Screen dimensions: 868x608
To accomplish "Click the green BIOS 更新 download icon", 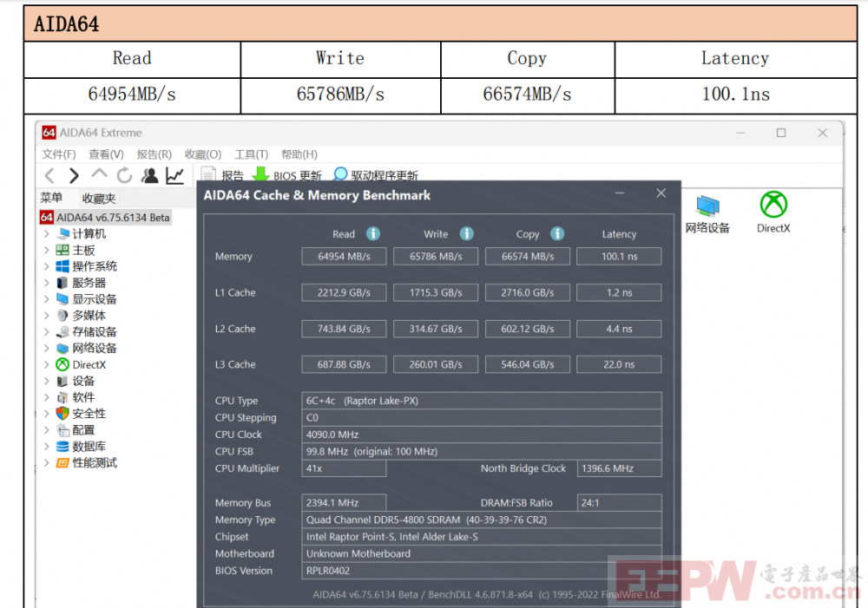I will 260,175.
